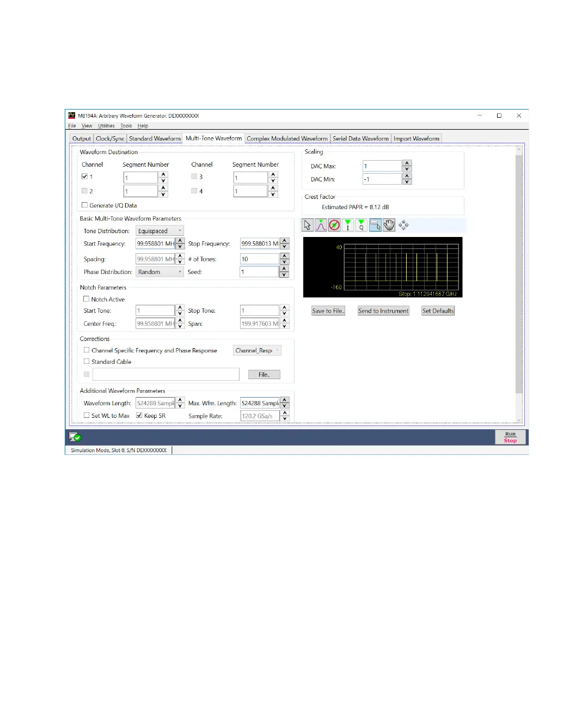
Task: Check Set WL to Max
Action: click(x=87, y=415)
